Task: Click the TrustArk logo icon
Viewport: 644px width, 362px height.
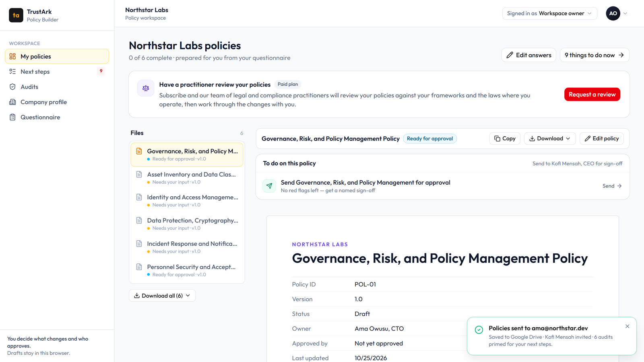Action: [x=16, y=15]
